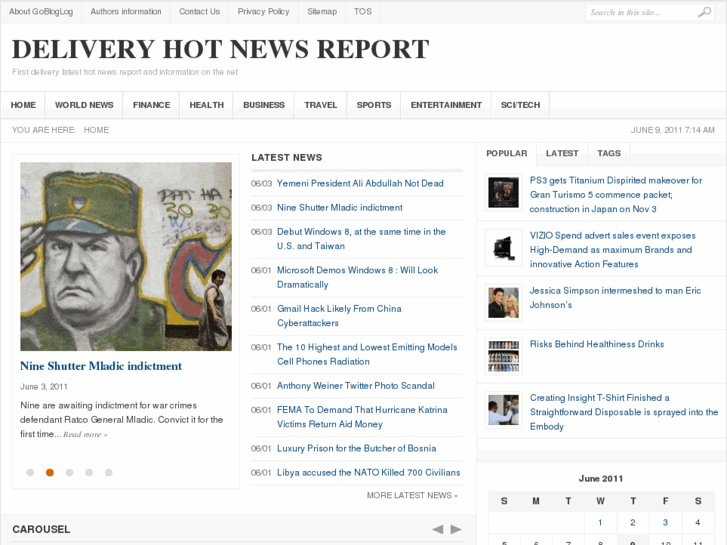727x545 pixels.
Task: Open Debut Windows 8 article link
Action: (361, 238)
